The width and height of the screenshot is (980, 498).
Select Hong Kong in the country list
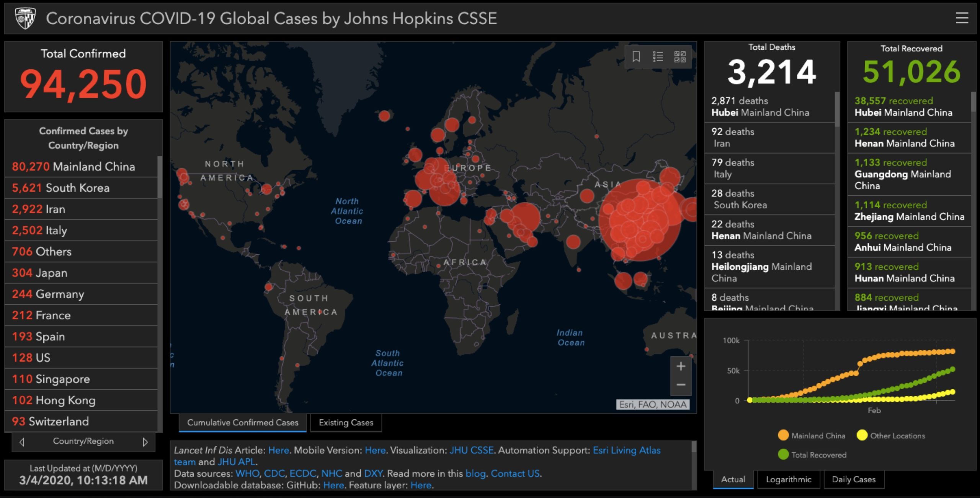point(81,400)
